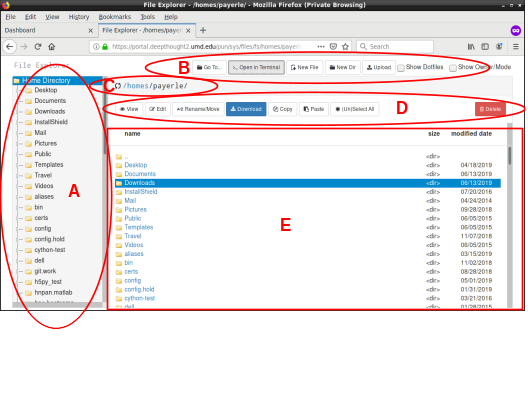
Task: Open the Library icon in toolbar
Action: click(471, 46)
